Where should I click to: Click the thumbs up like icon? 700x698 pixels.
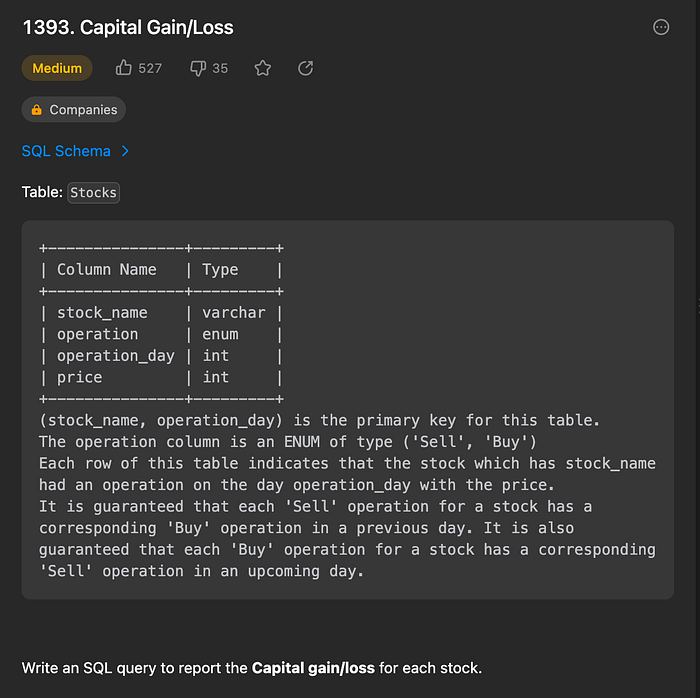[124, 68]
